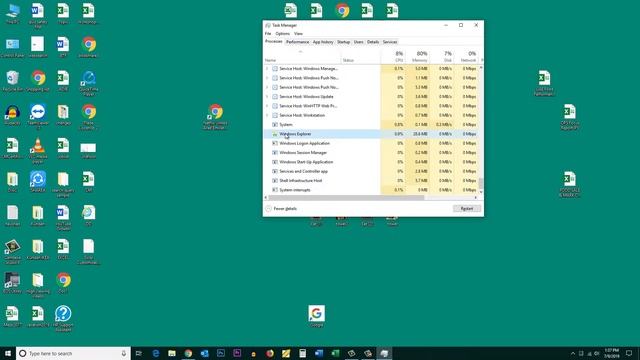The image size is (640, 360).
Task: Switch to the App history tab
Action: pyautogui.click(x=323, y=42)
